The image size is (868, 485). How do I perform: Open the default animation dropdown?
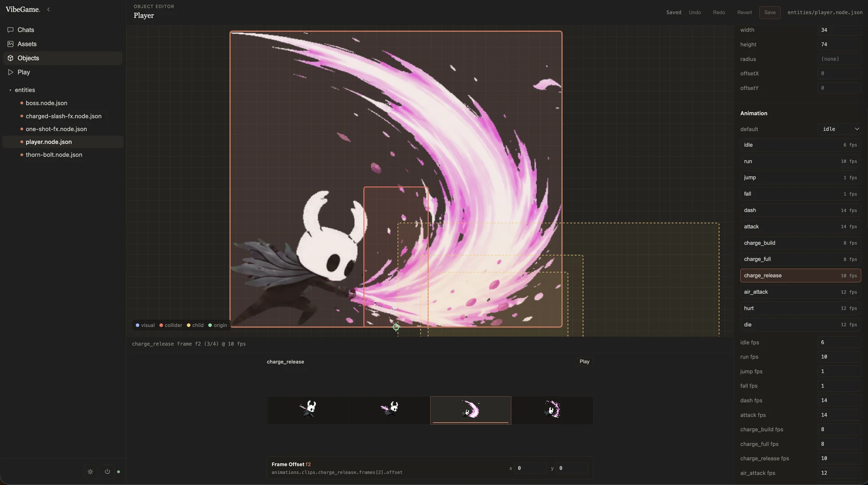click(839, 129)
